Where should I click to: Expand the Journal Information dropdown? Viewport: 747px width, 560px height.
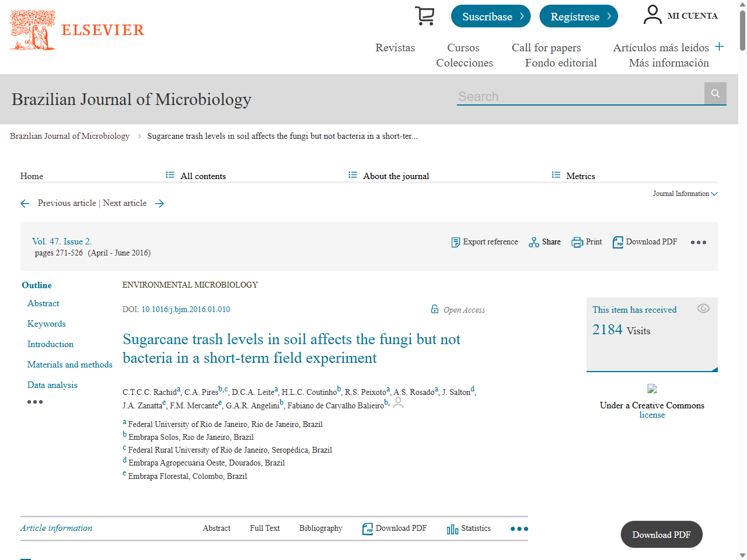pos(685,194)
